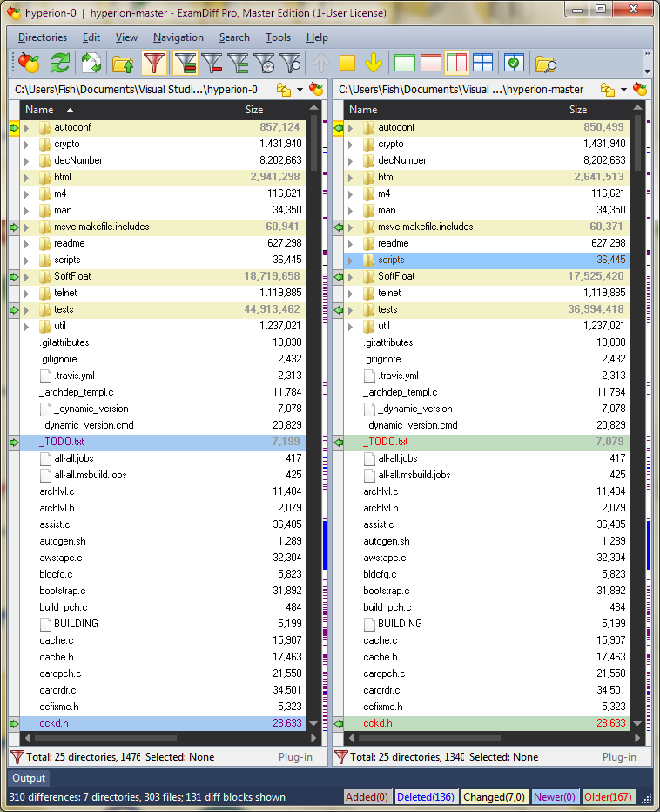Click the Up One Level folder icon
Image resolution: width=660 pixels, height=812 pixels.
pos(123,64)
